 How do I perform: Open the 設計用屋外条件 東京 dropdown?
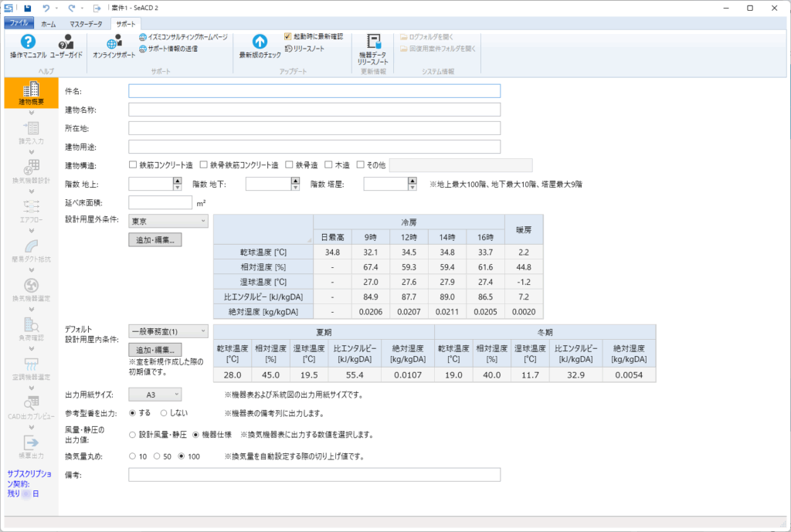[x=168, y=221]
